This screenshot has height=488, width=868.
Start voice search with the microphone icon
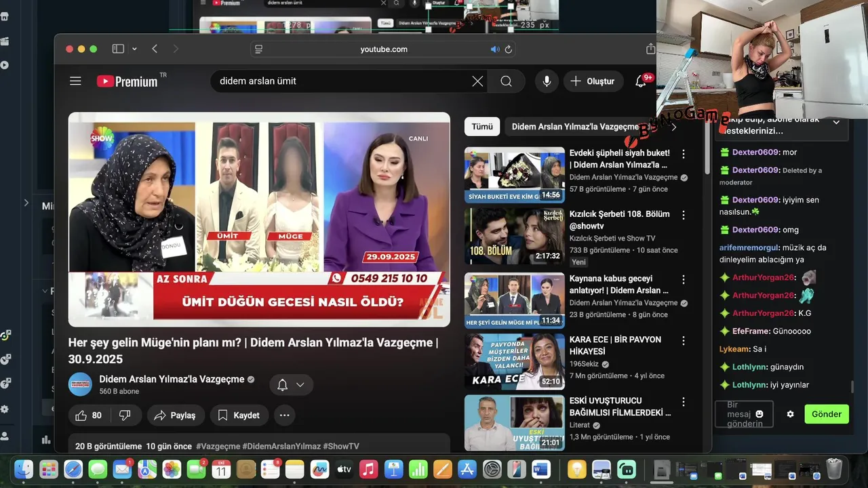(x=547, y=81)
